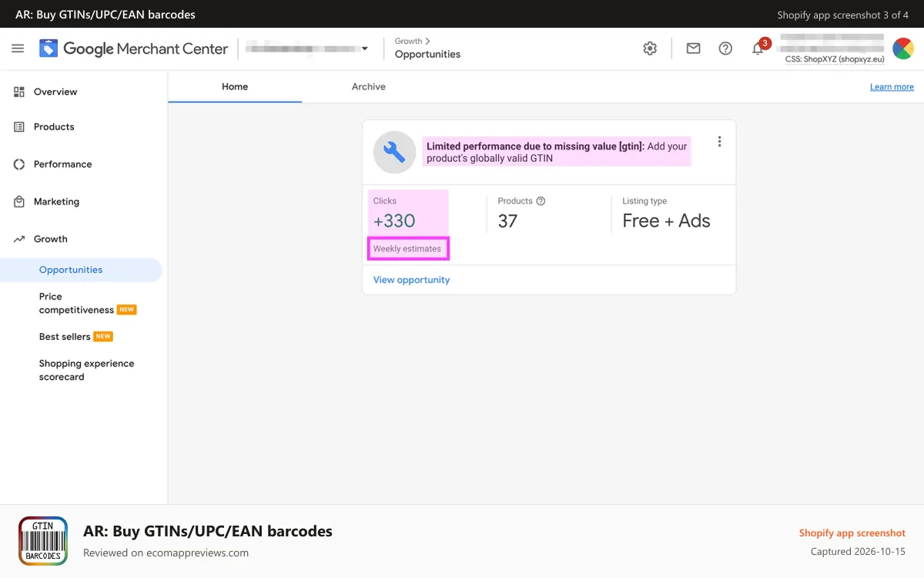Click the Learn more link
Image resolution: width=924 pixels, height=578 pixels.
pyautogui.click(x=892, y=87)
